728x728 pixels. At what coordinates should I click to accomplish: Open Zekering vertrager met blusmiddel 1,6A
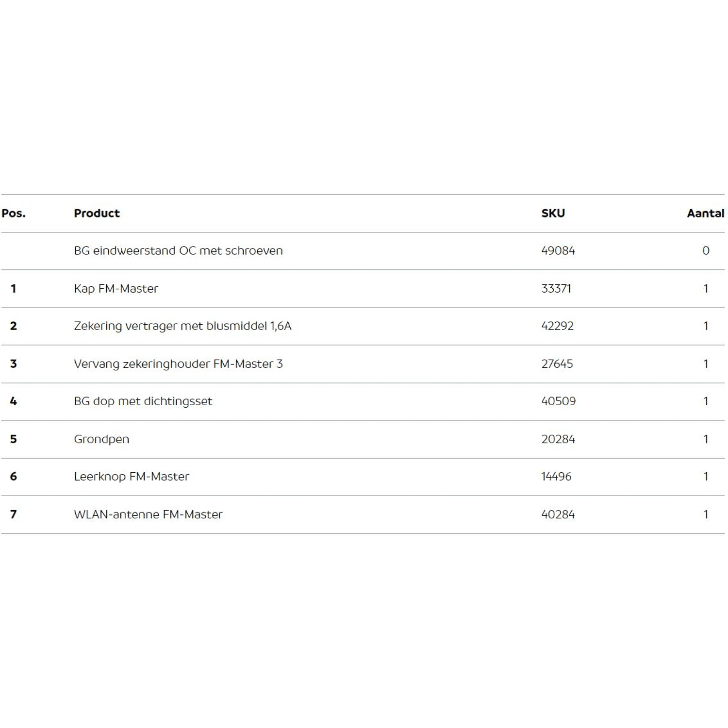click(x=182, y=326)
